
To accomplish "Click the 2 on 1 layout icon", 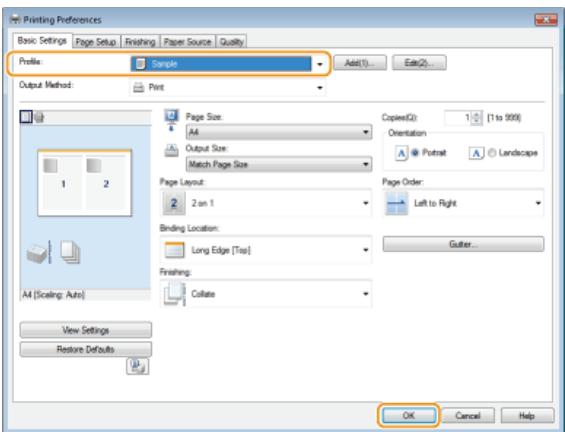I will click(174, 203).
